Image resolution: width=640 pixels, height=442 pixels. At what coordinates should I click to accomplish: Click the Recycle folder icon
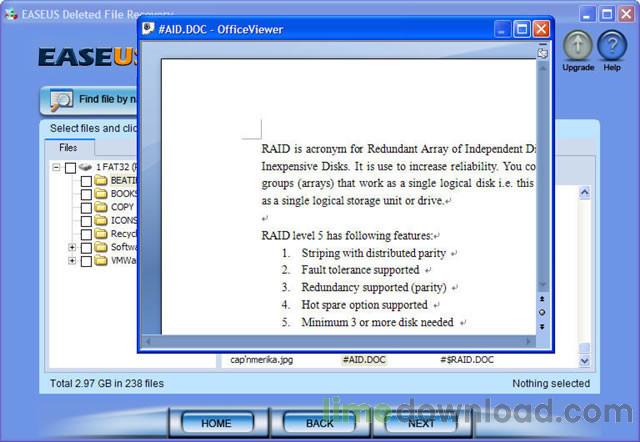click(x=100, y=234)
